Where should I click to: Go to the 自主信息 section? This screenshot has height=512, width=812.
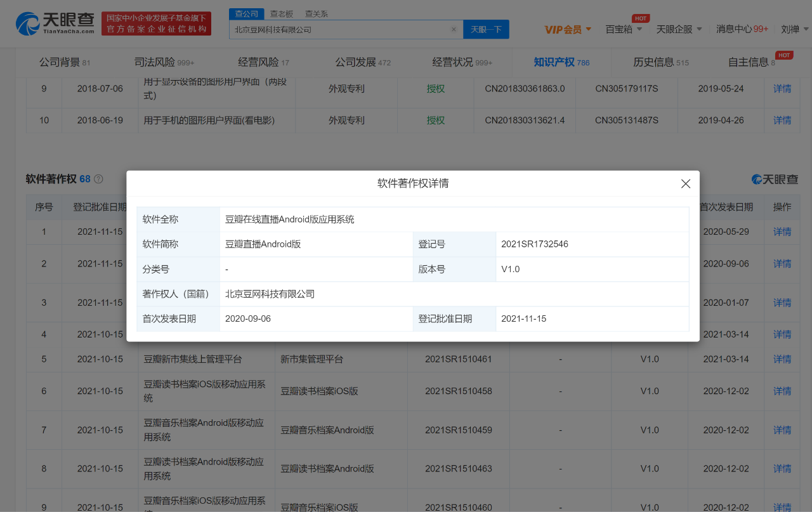(752, 62)
